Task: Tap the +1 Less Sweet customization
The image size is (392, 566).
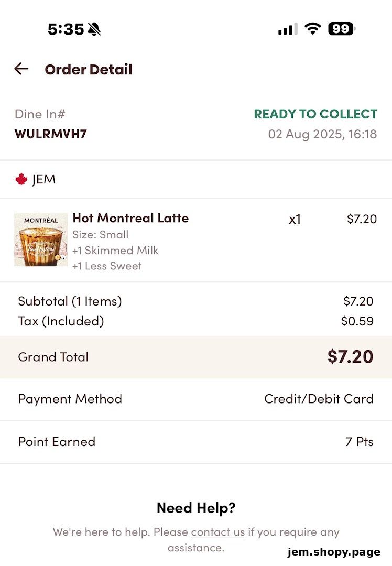Action: pos(106,266)
